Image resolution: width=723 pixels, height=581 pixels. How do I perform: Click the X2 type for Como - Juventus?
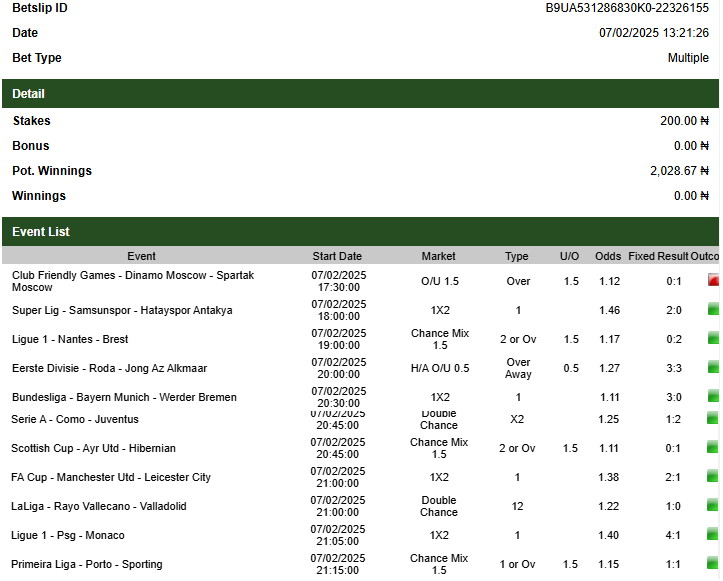pos(517,419)
